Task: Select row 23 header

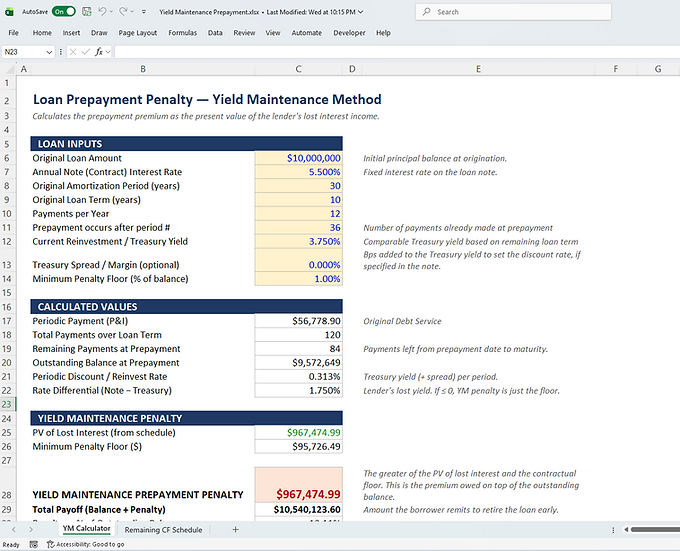Action: pyautogui.click(x=7, y=404)
